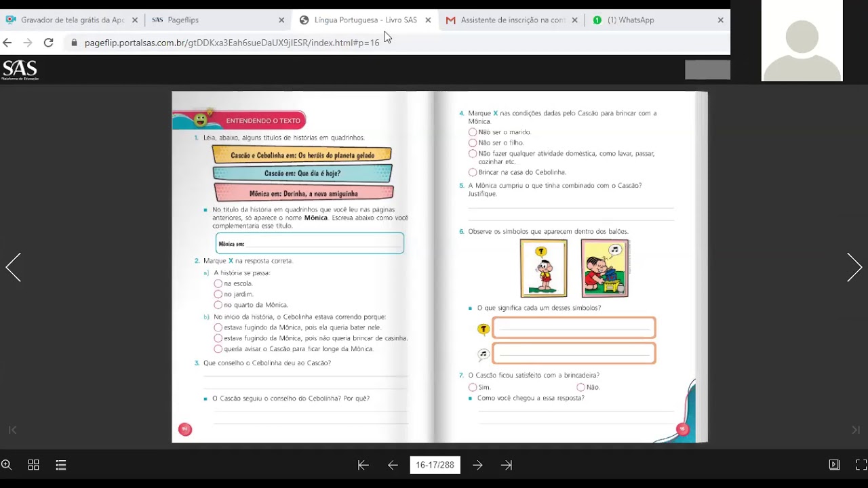Viewport: 868px width, 488px height.
Task: Mark 'Brincar na casa do Cebolinha' option
Action: (473, 172)
